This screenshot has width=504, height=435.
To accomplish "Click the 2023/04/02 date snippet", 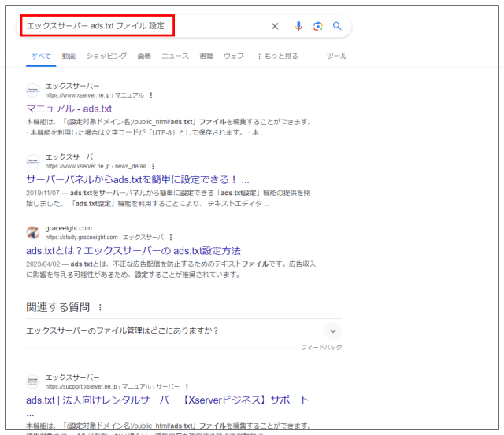I will tap(43, 264).
